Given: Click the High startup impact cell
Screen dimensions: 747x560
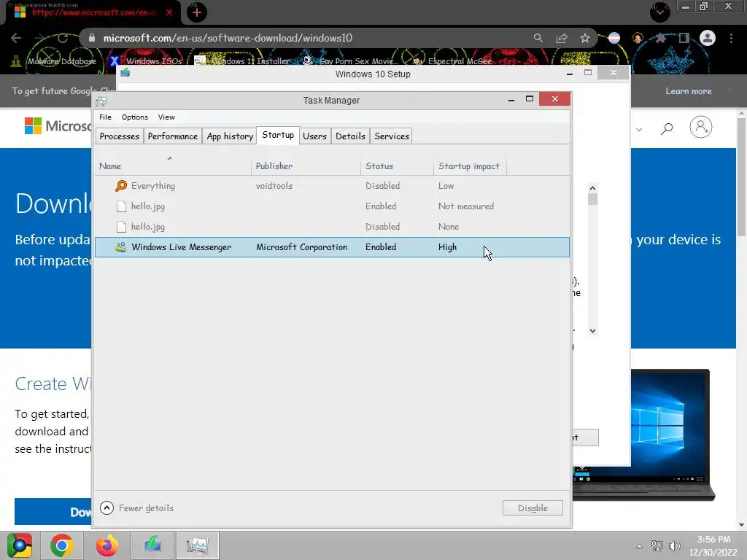Looking at the screenshot, I should click(x=447, y=247).
